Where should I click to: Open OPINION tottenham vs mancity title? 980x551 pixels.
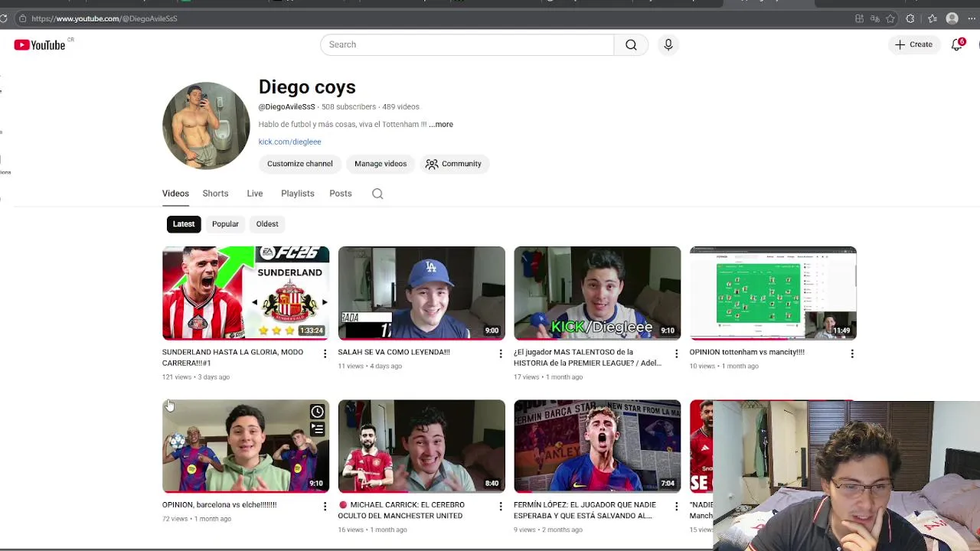(x=747, y=352)
